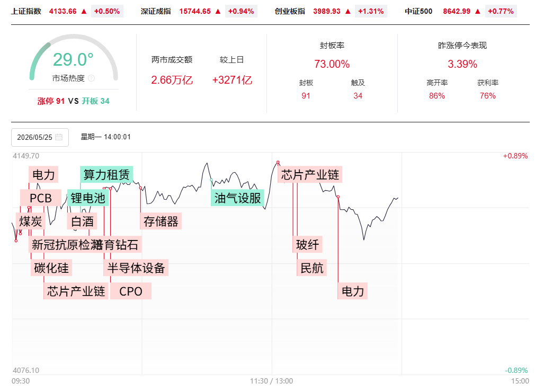Click the 民航 sector label
This screenshot has width=543, height=392.
(311, 268)
